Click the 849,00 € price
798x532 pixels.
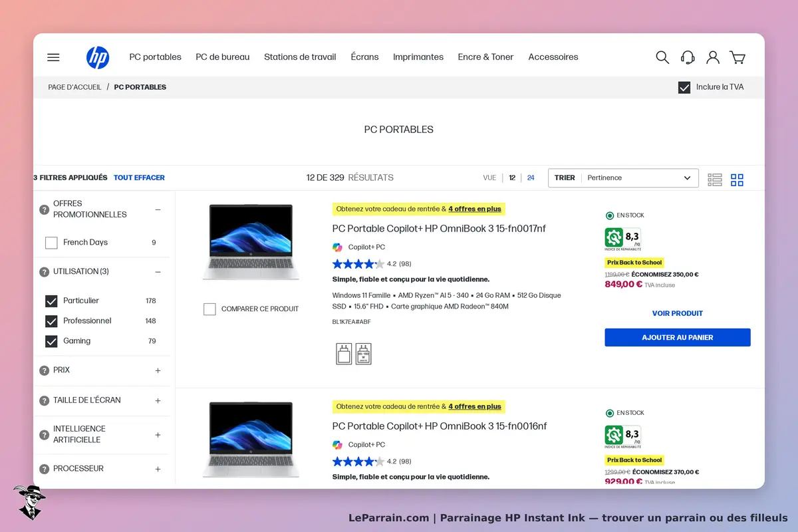(624, 285)
